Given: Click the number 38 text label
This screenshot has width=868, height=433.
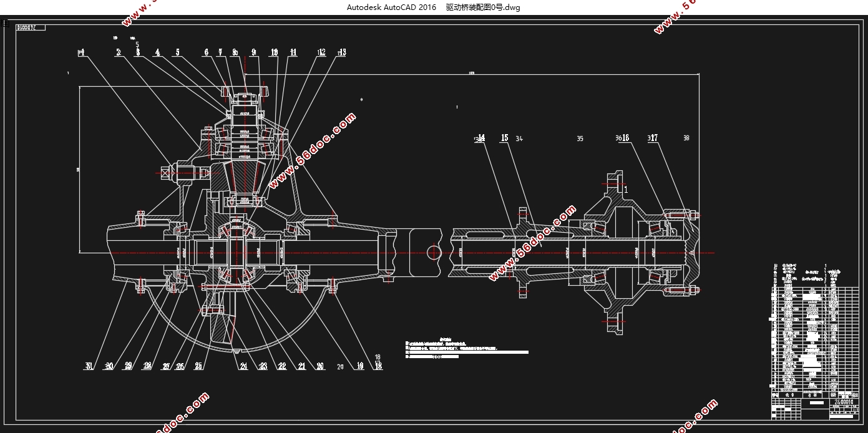Looking at the screenshot, I should coord(686,139).
